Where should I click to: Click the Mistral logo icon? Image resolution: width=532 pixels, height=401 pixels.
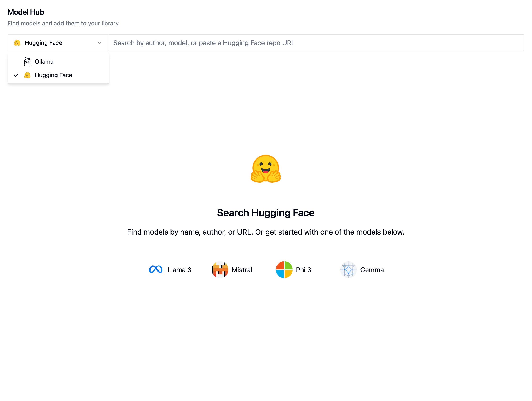[219, 270]
